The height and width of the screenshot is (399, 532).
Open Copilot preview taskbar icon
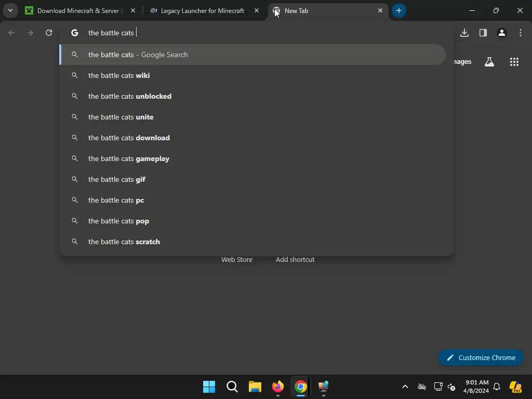(x=515, y=387)
